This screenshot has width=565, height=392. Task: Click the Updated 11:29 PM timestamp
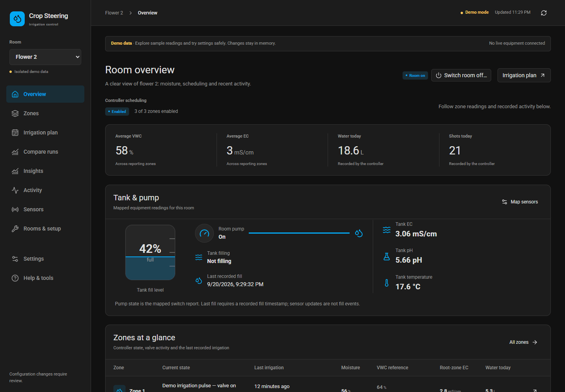(x=512, y=13)
